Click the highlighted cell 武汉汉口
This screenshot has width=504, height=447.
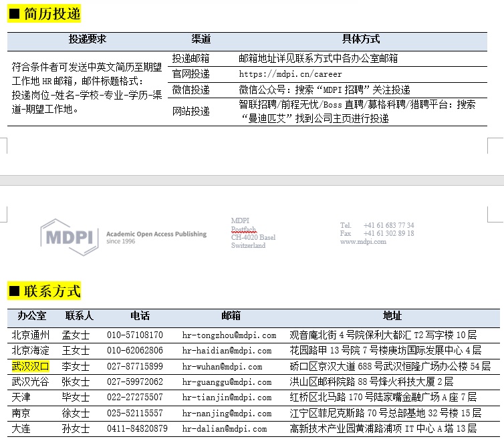click(x=30, y=366)
